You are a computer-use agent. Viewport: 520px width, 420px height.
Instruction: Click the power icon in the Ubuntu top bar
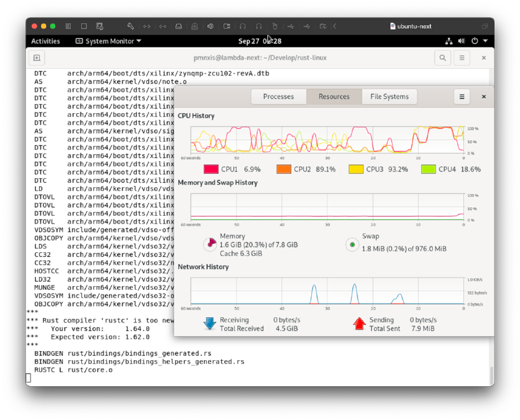point(475,41)
